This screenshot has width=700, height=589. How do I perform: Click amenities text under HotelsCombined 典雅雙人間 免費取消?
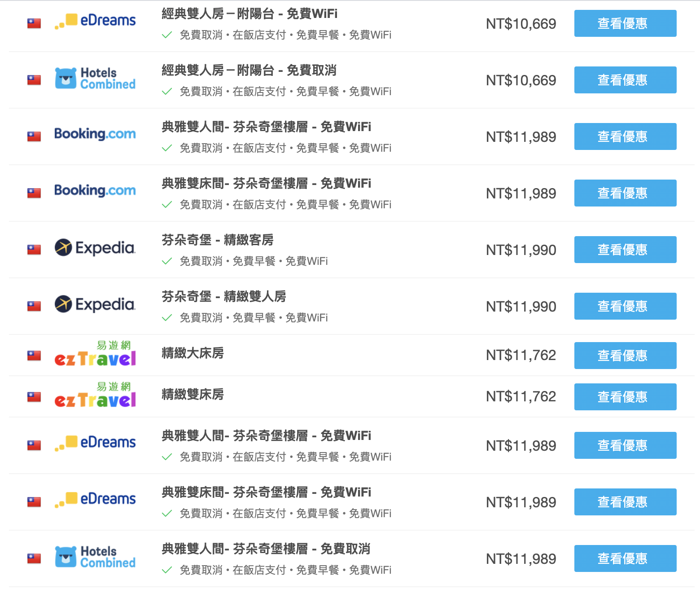[x=285, y=570]
